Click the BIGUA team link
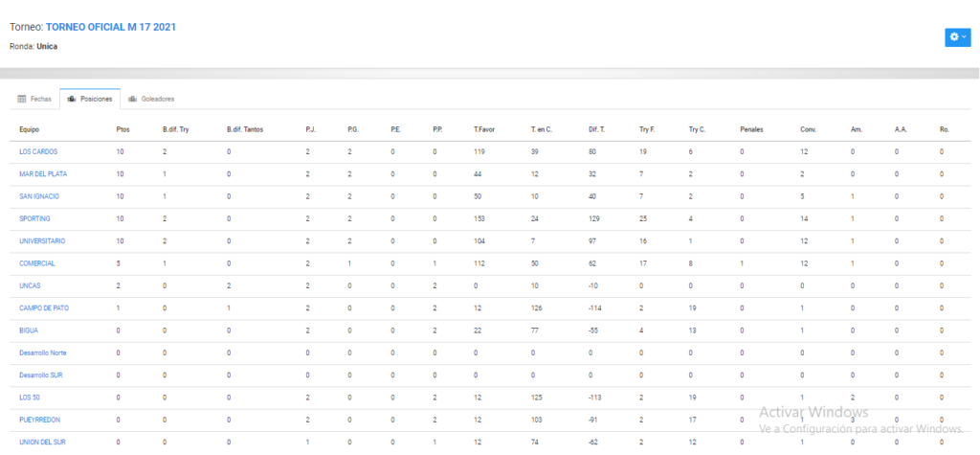Image resolution: width=980 pixels, height=455 pixels. [29, 330]
